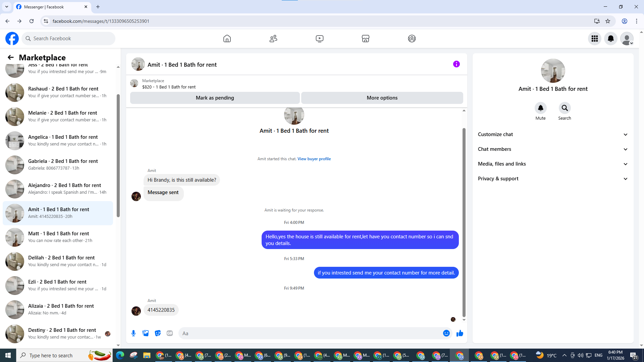
Task: Open Facebook notifications bell
Action: 610,39
